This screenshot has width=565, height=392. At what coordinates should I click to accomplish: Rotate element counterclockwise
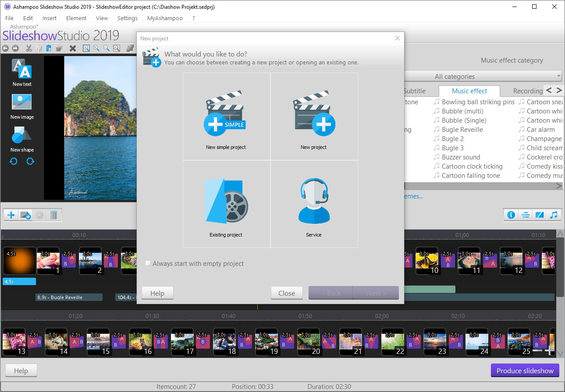point(14,161)
